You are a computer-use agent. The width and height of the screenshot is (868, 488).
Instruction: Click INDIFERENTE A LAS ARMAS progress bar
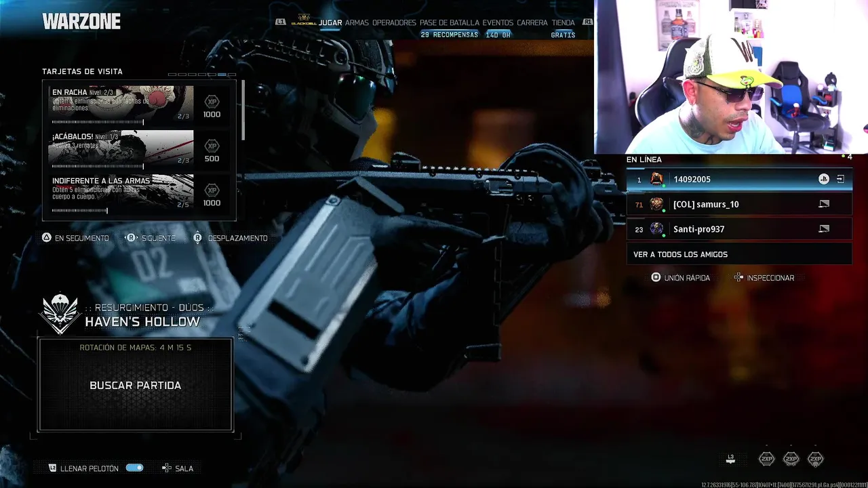pyautogui.click(x=80, y=210)
